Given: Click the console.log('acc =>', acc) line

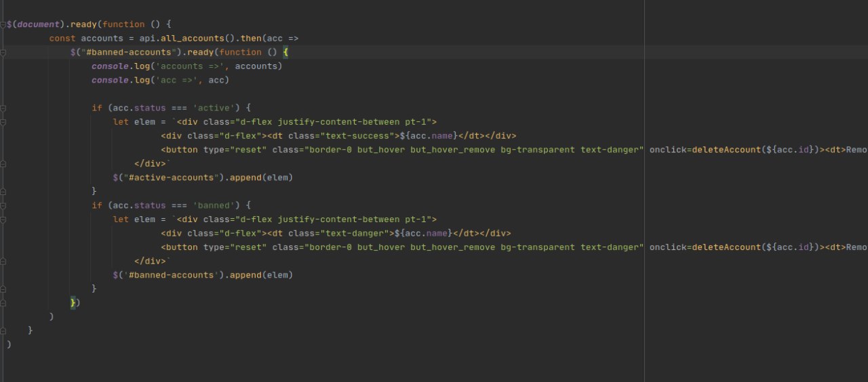Looking at the screenshot, I should click(160, 80).
